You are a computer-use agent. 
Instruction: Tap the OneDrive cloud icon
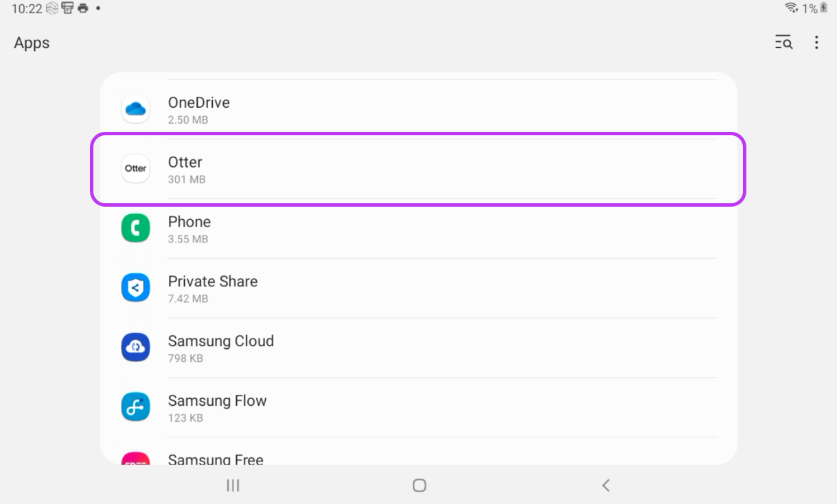pyautogui.click(x=136, y=109)
